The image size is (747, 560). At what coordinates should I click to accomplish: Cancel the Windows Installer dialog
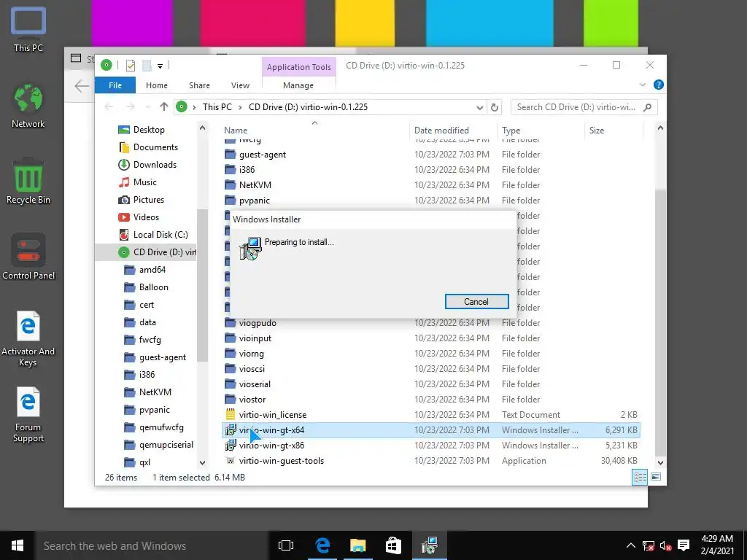(x=476, y=301)
